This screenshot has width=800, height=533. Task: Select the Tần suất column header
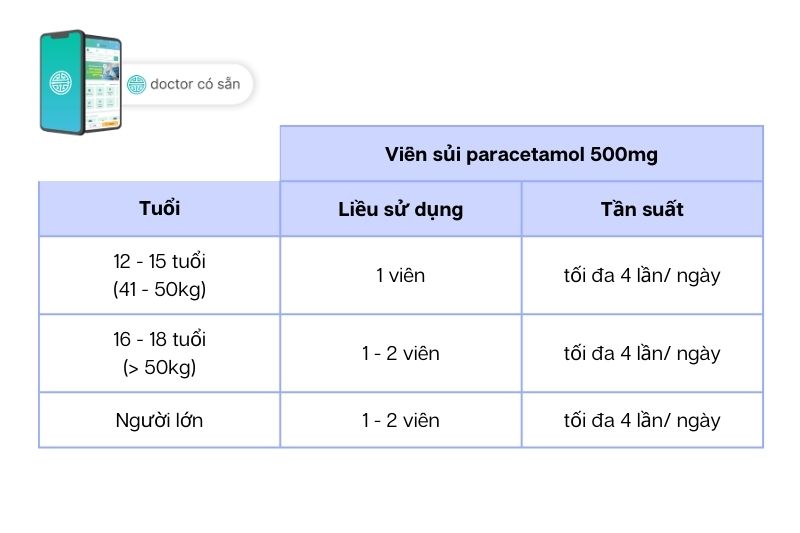coord(641,209)
